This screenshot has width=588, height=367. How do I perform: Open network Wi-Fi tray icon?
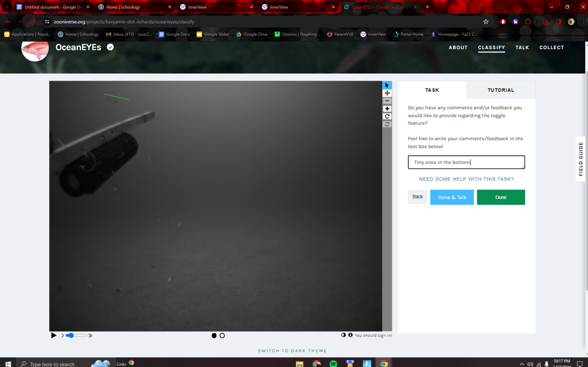(x=538, y=364)
